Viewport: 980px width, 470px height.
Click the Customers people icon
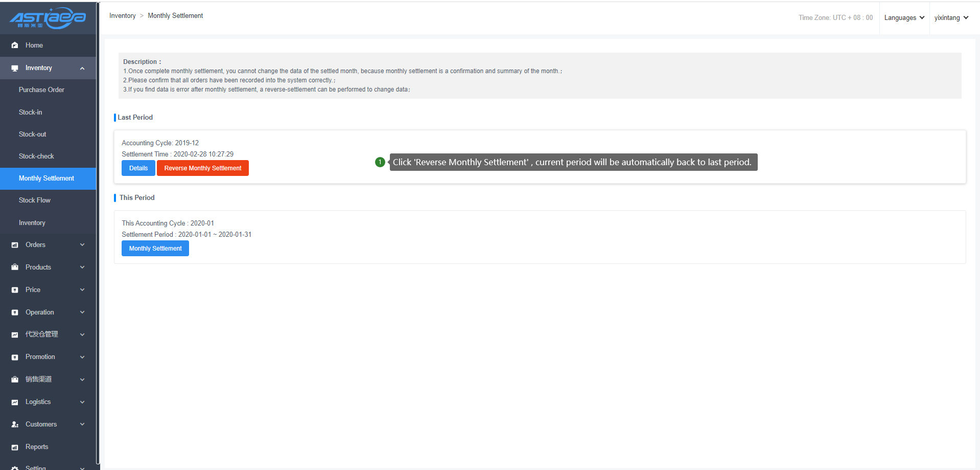click(15, 424)
